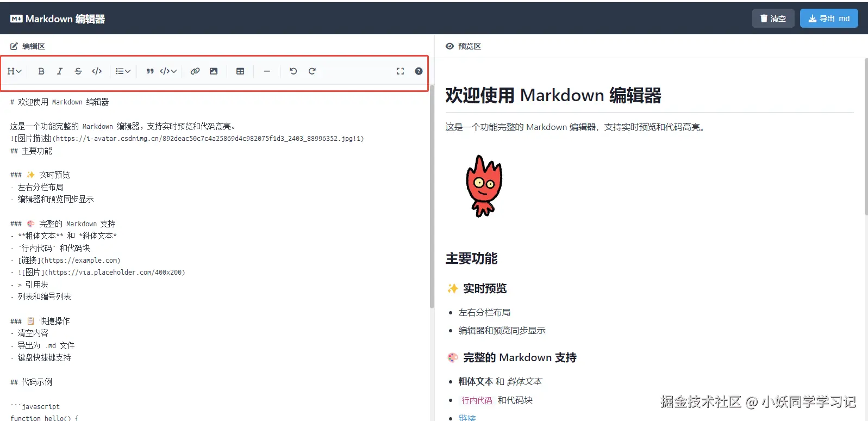Click the '## 代码示例' editor line
The width and height of the screenshot is (868, 421).
tap(31, 382)
